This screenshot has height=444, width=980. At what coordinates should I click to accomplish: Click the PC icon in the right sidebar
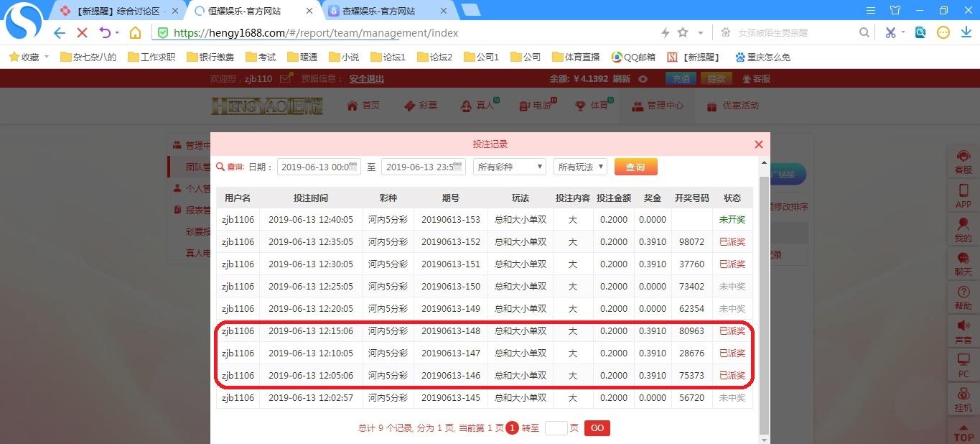963,366
